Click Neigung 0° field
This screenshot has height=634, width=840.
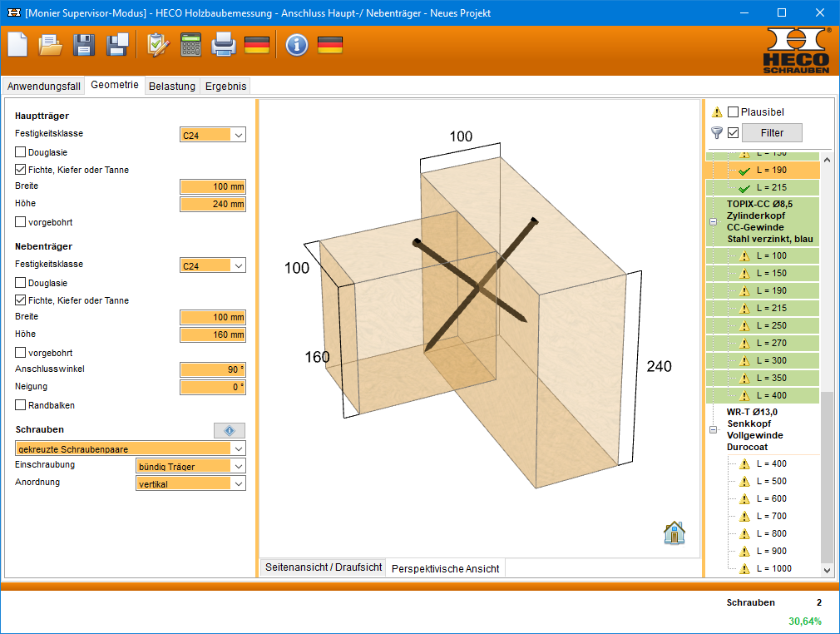(x=213, y=387)
